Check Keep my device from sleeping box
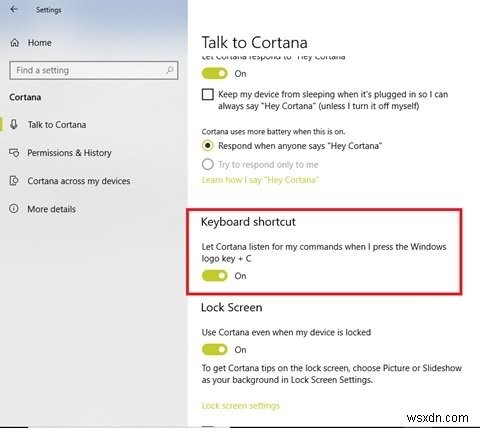Screen dimensions: 480x428 (208, 94)
